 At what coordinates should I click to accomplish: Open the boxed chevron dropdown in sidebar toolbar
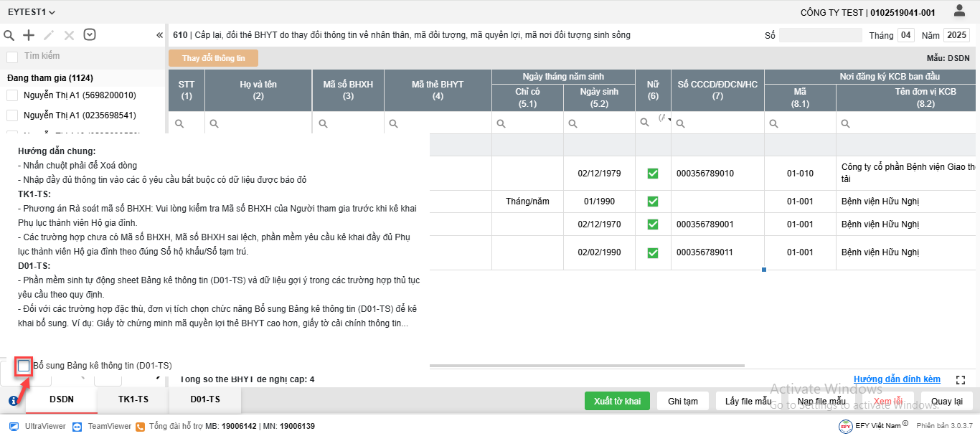tap(90, 34)
